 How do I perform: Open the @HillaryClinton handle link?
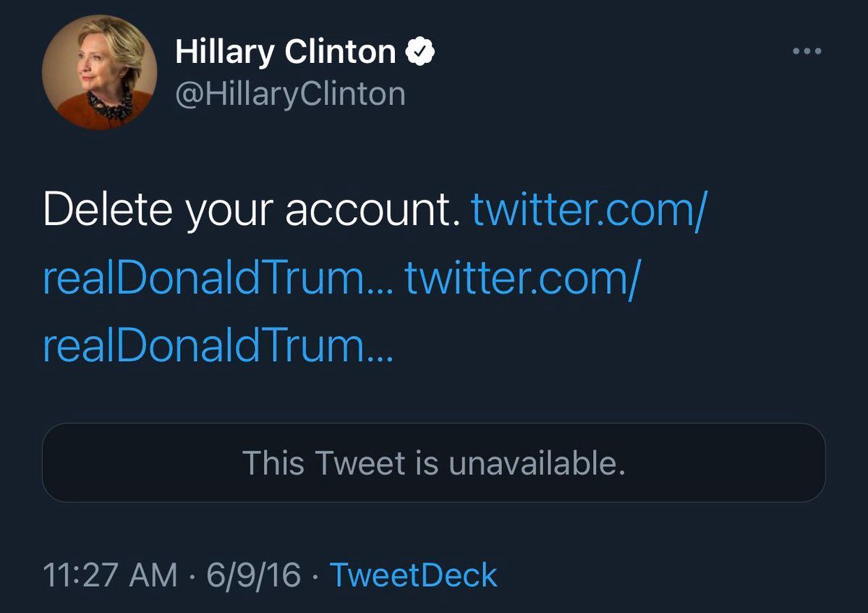click(290, 95)
